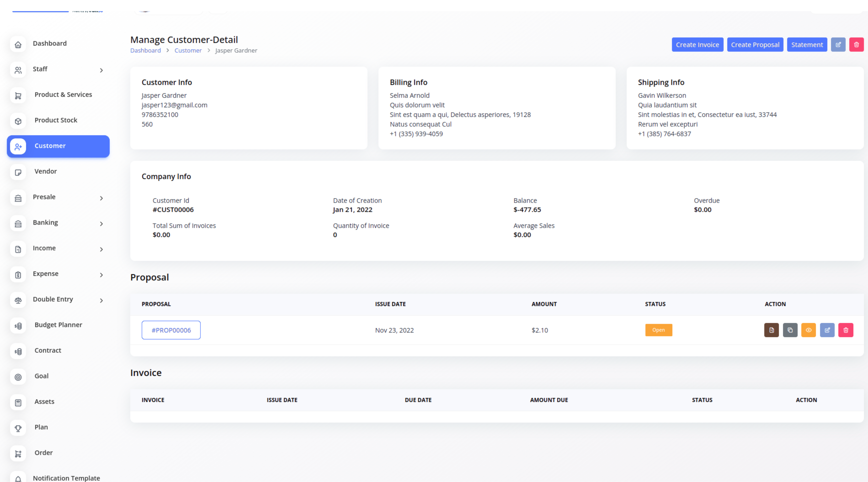
Task: Expand the Staff submenu chevron
Action: point(101,70)
